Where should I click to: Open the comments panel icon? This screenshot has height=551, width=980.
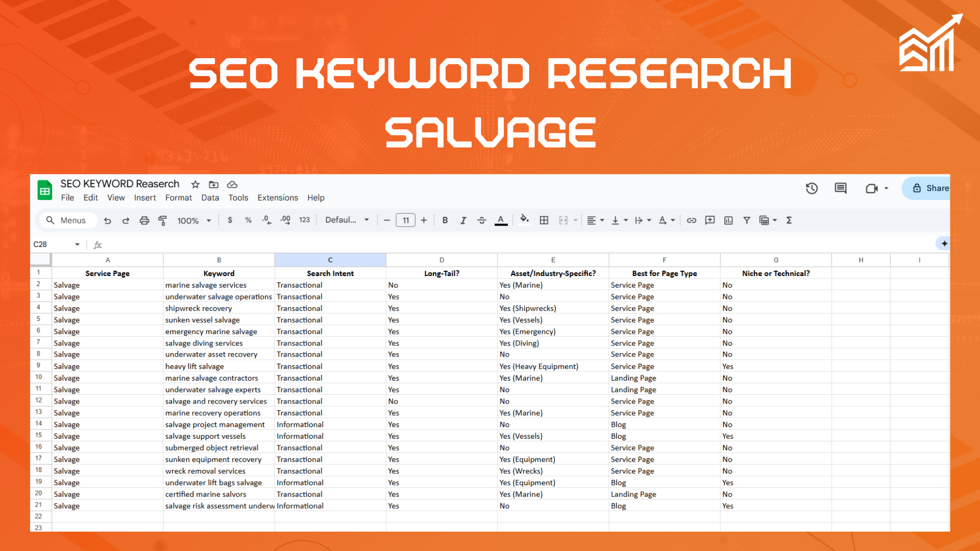pyautogui.click(x=841, y=188)
